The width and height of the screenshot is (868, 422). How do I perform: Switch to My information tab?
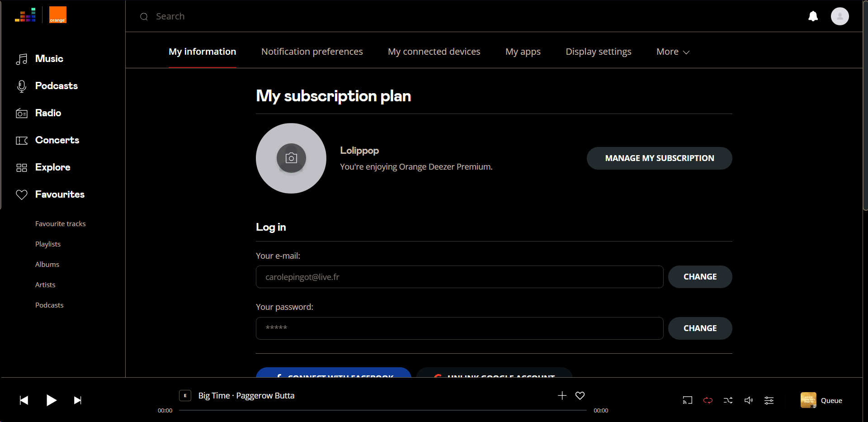(203, 52)
